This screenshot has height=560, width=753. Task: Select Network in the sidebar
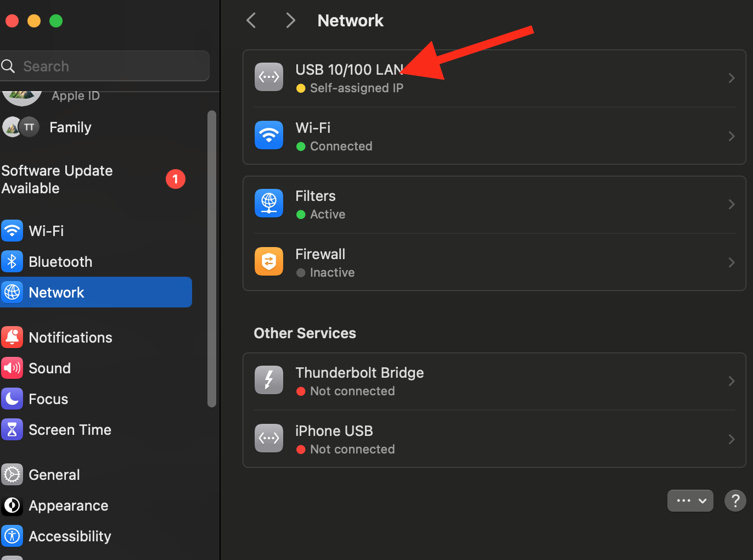tap(96, 292)
